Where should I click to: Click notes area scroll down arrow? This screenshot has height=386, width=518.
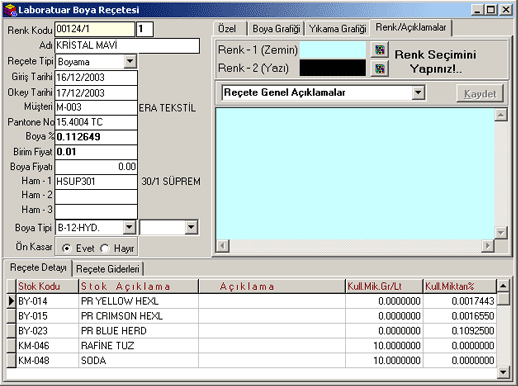501,232
